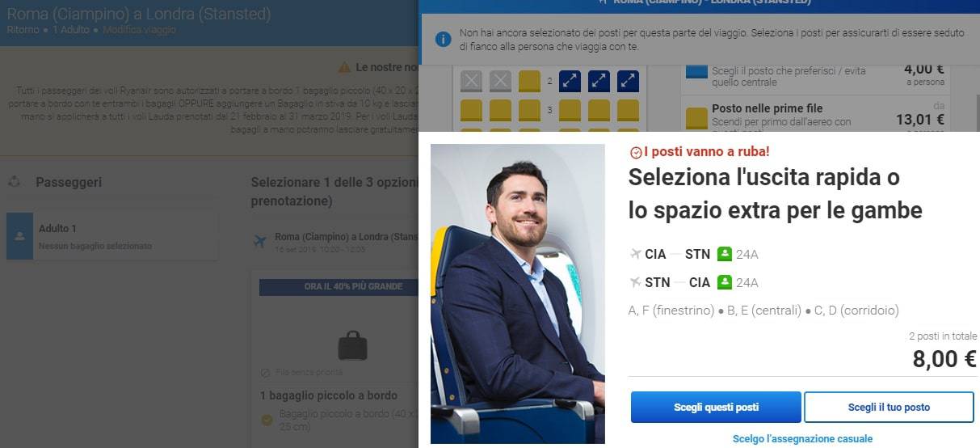Click the 'Scegli questi posti' button
Screen dimensions: 980x448
[x=716, y=408]
